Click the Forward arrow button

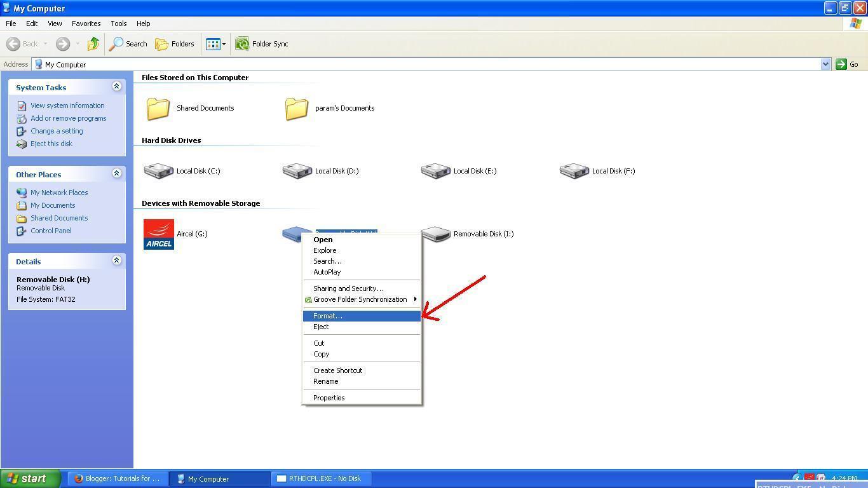tap(62, 44)
